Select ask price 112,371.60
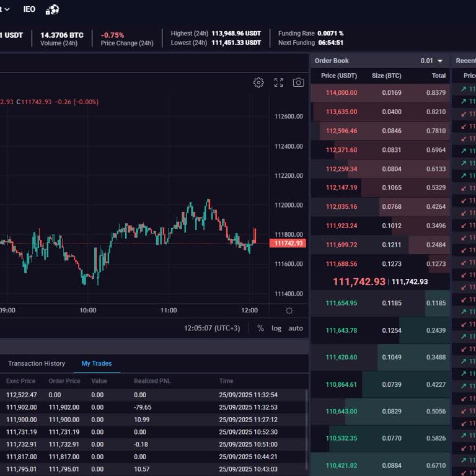 pos(342,150)
